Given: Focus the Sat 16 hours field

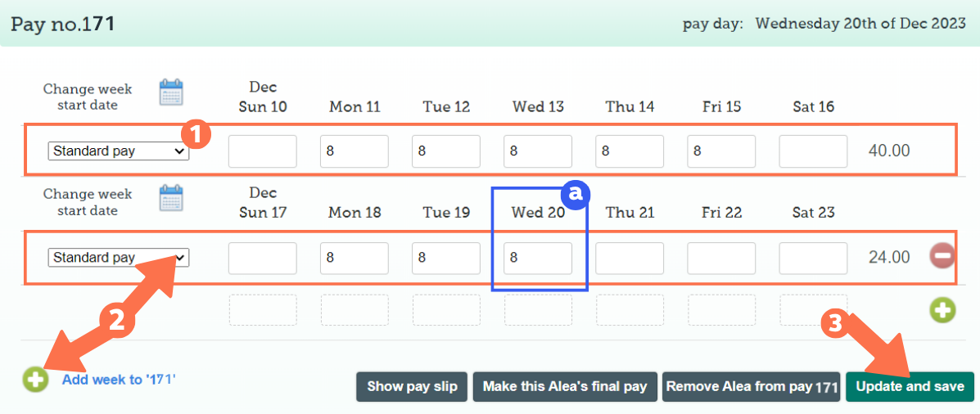Looking at the screenshot, I should tap(813, 151).
